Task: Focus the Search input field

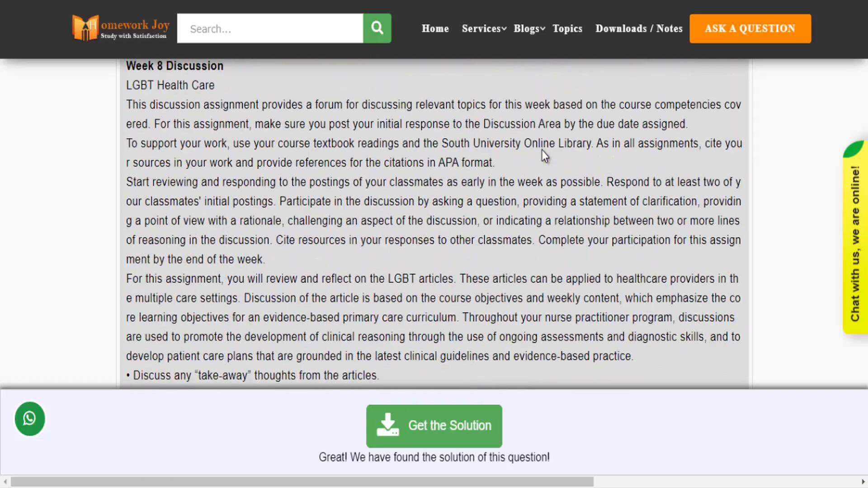Action: tap(270, 28)
